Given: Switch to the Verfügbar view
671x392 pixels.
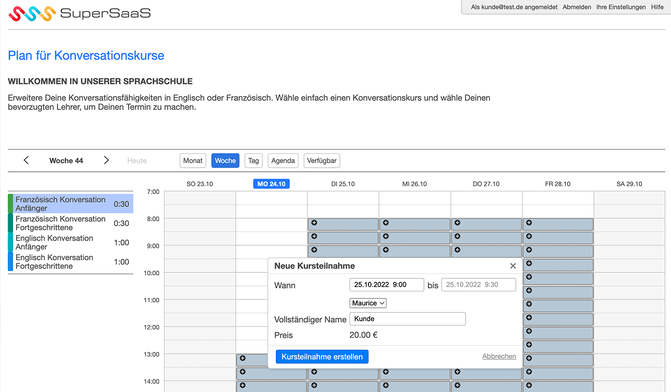Looking at the screenshot, I should [x=322, y=160].
